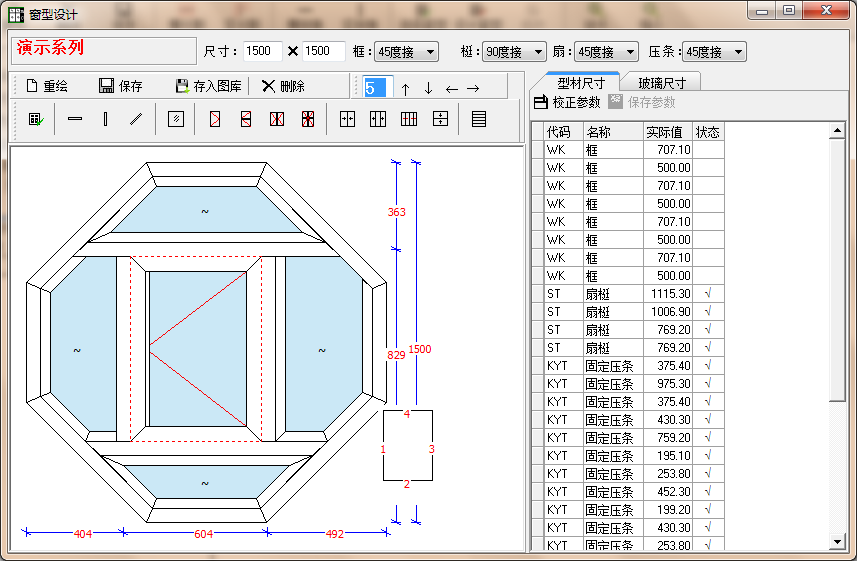
Task: Open the 梃 90度接 dropdown
Action: tap(514, 52)
